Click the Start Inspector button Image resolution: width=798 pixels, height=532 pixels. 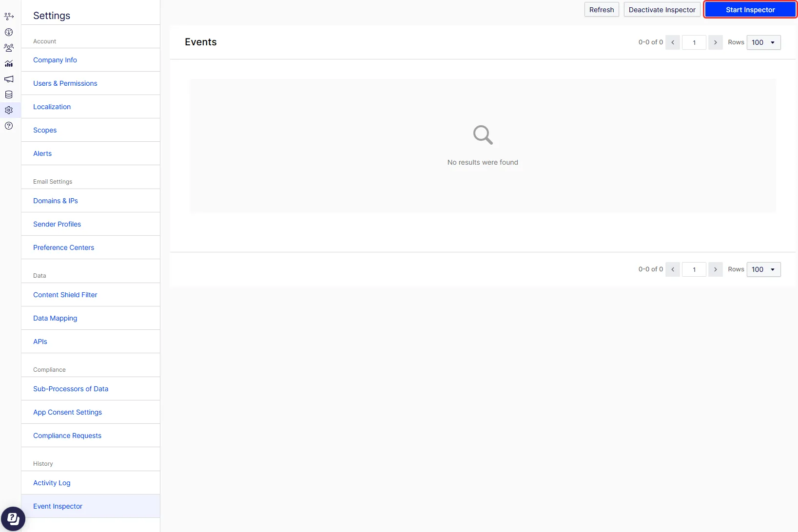[x=750, y=10]
